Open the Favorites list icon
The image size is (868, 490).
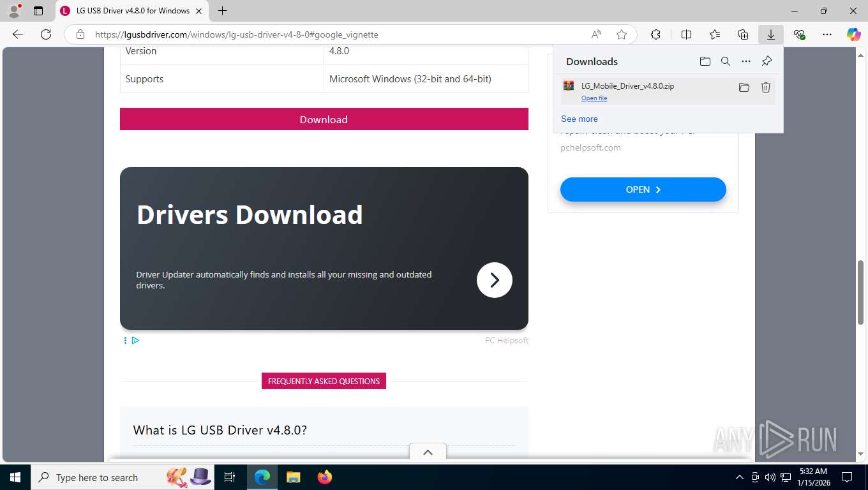715,34
